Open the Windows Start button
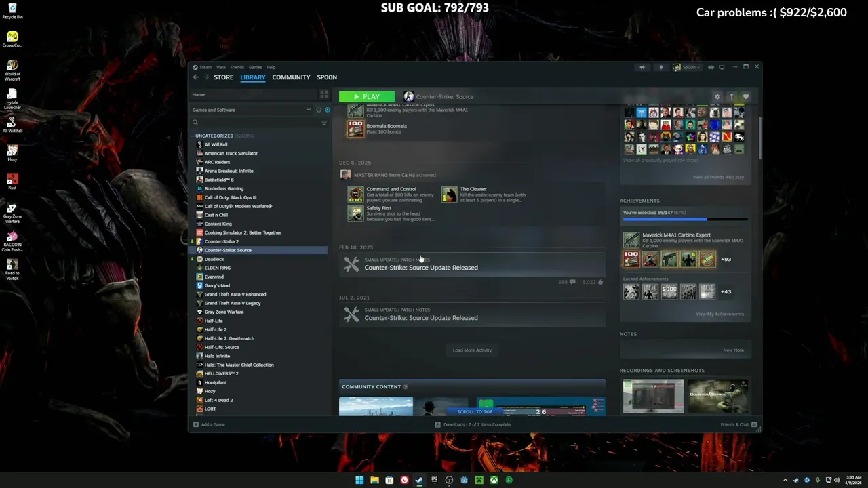The width and height of the screenshot is (868, 488). click(x=359, y=480)
